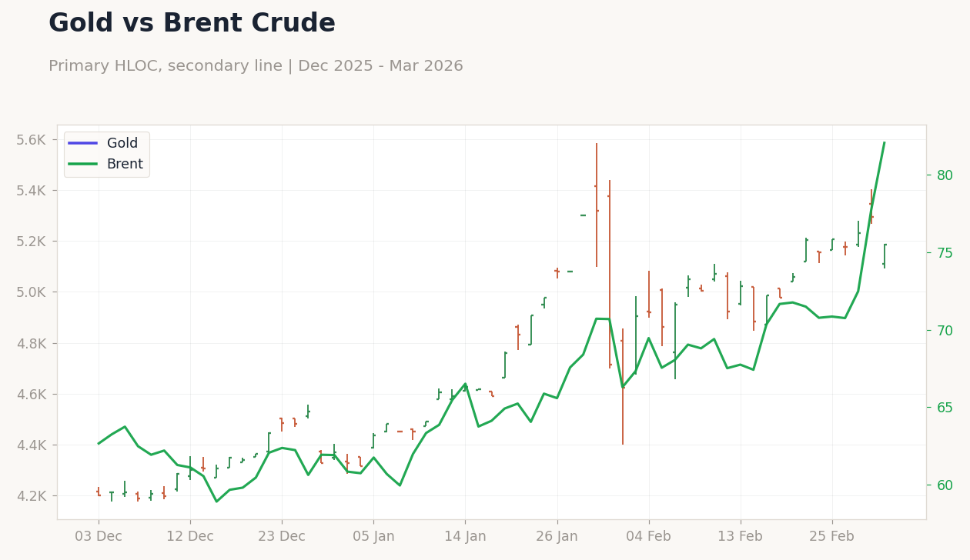Click the 5.4K left axis label
Screen dimensions: 970x560
[31, 190]
